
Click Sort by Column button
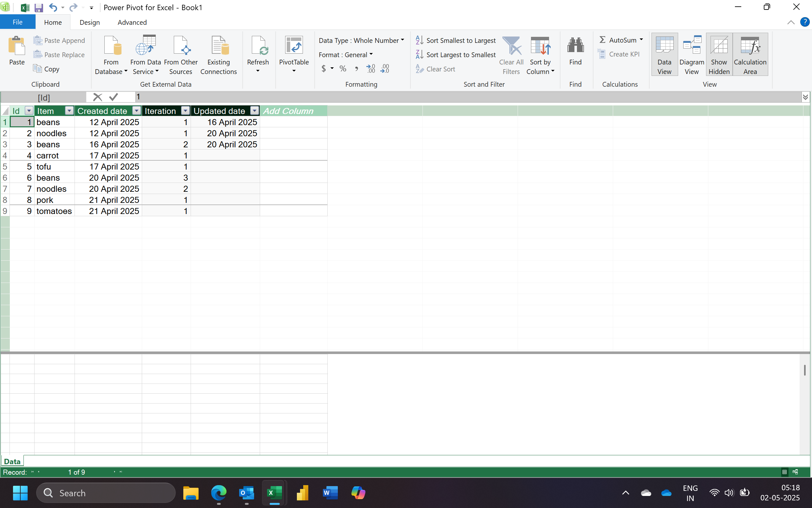tap(540, 55)
